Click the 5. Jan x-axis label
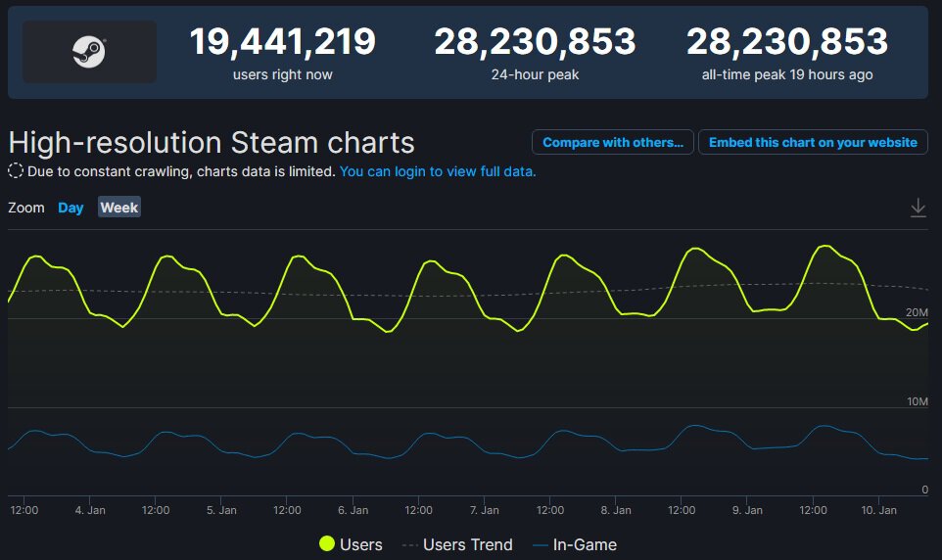942x560 pixels. coord(221,510)
